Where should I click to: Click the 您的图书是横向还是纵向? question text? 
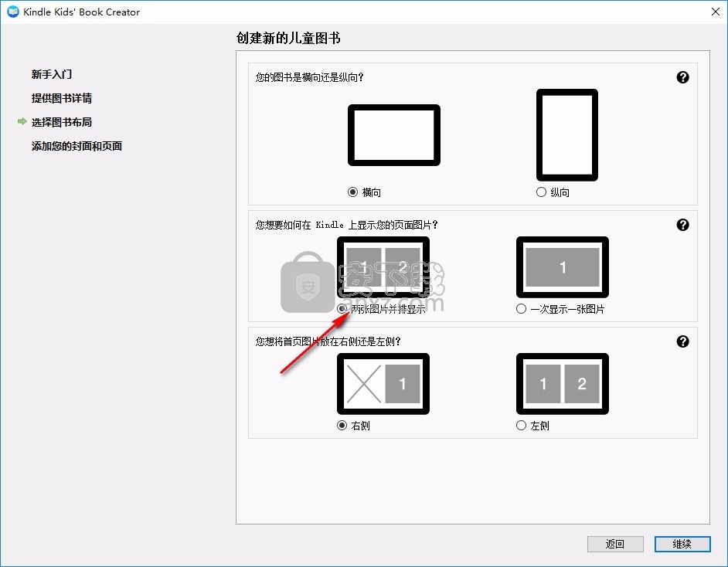pyautogui.click(x=309, y=77)
